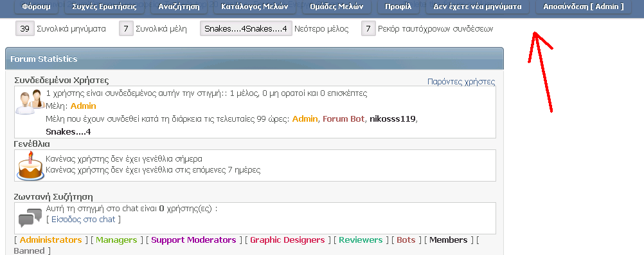Image resolution: width=644 pixels, height=255 pixels.
Task: View nikosss119 user profile
Action: [x=393, y=119]
